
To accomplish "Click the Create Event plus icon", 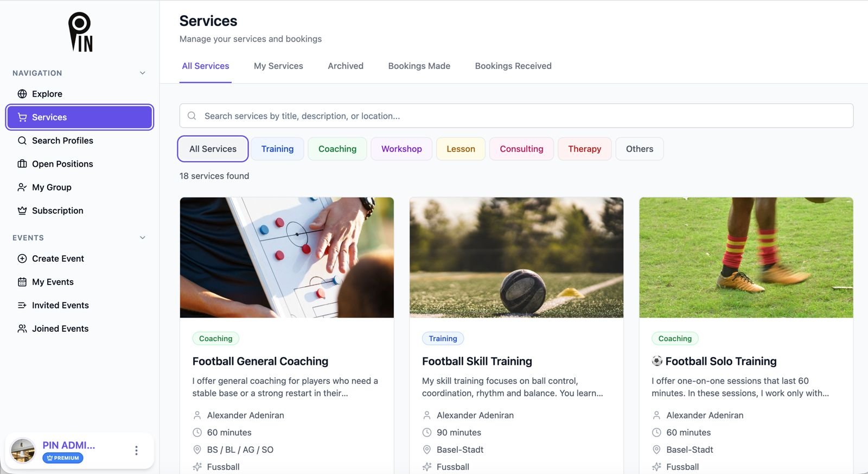I will [22, 258].
